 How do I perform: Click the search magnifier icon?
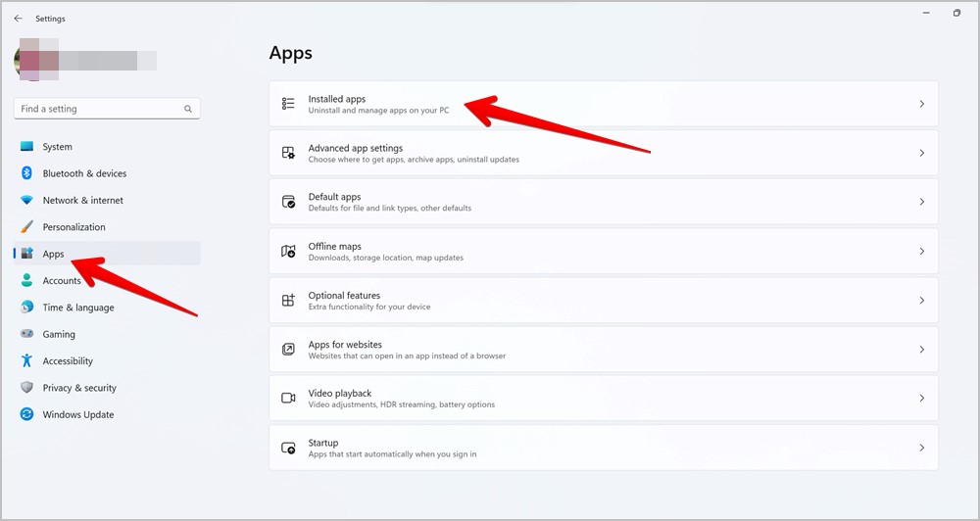[187, 109]
